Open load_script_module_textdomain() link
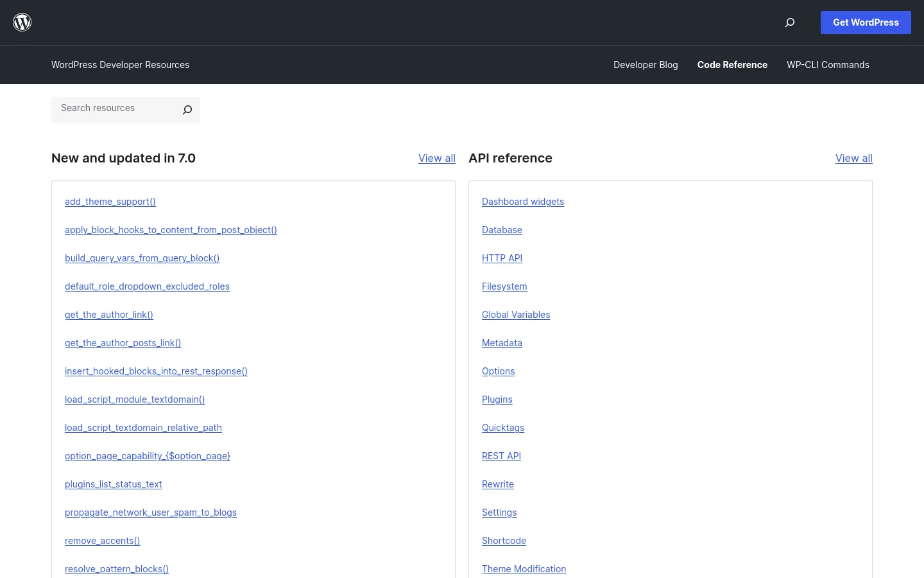The width and height of the screenshot is (924, 578). tap(135, 399)
